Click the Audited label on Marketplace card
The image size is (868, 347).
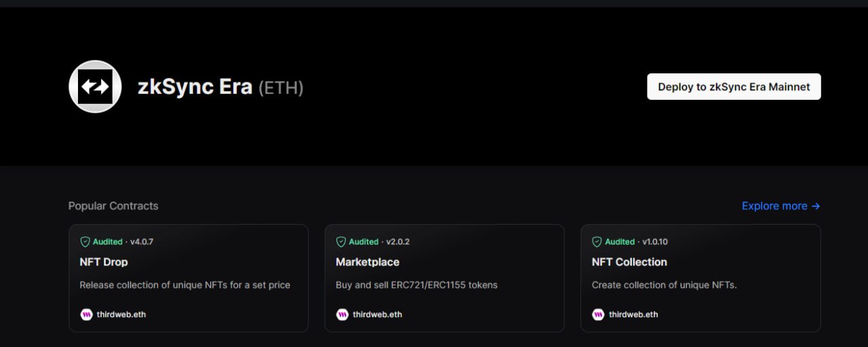click(x=363, y=242)
